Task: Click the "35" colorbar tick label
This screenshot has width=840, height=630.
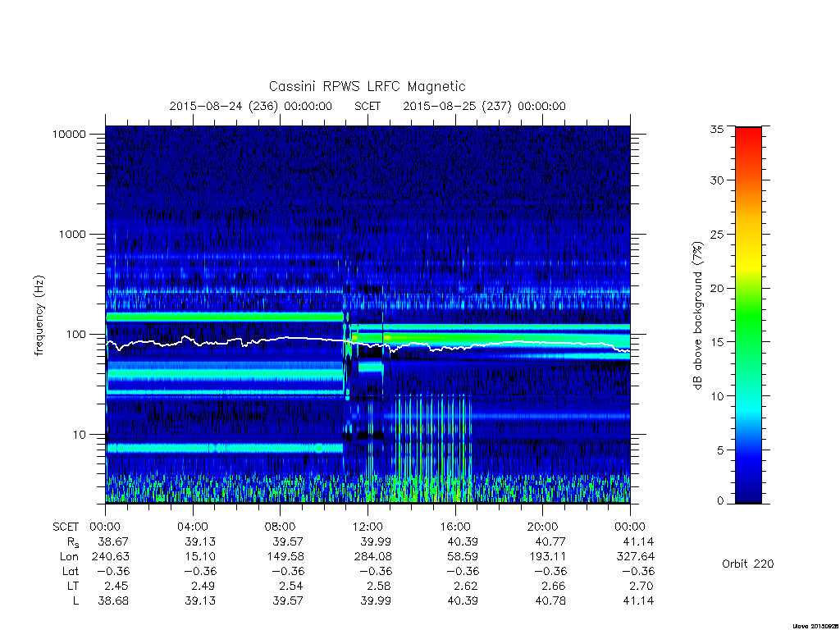Action: click(x=716, y=129)
